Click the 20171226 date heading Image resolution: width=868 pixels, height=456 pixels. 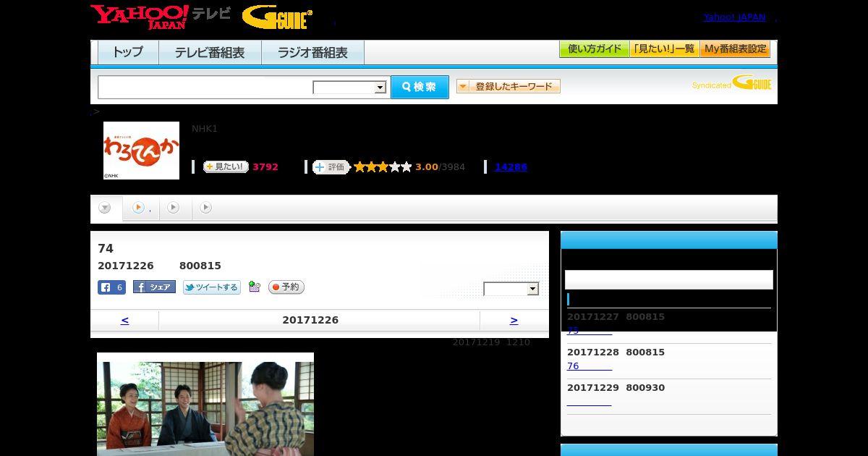tap(310, 320)
